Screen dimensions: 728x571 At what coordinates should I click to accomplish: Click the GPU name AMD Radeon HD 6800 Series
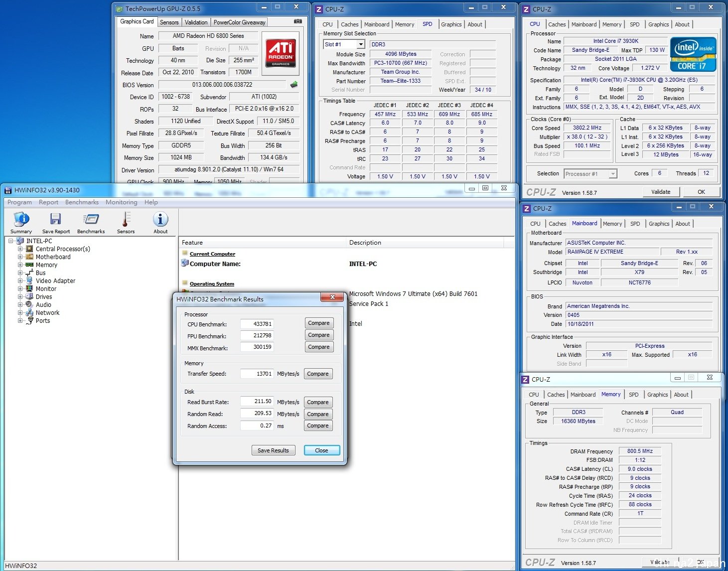tap(208, 36)
